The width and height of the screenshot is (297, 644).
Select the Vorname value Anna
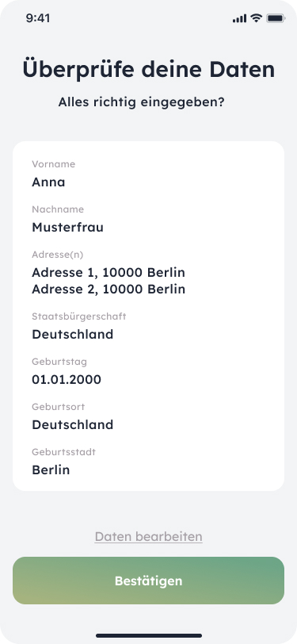48,182
